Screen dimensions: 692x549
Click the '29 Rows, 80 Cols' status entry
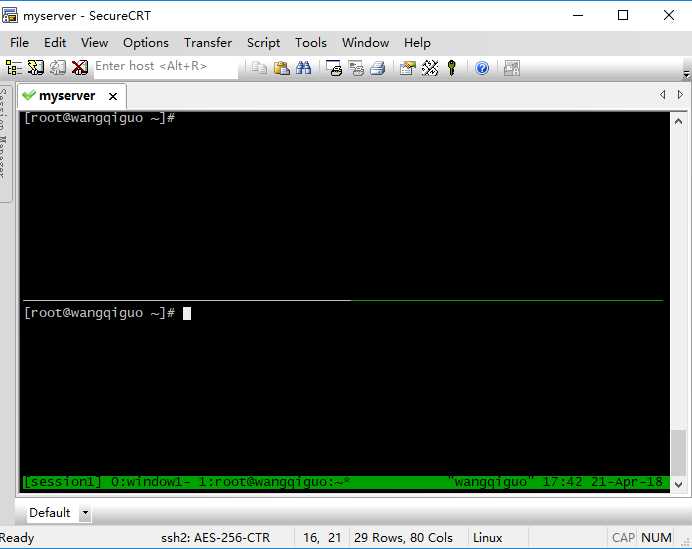(403, 538)
